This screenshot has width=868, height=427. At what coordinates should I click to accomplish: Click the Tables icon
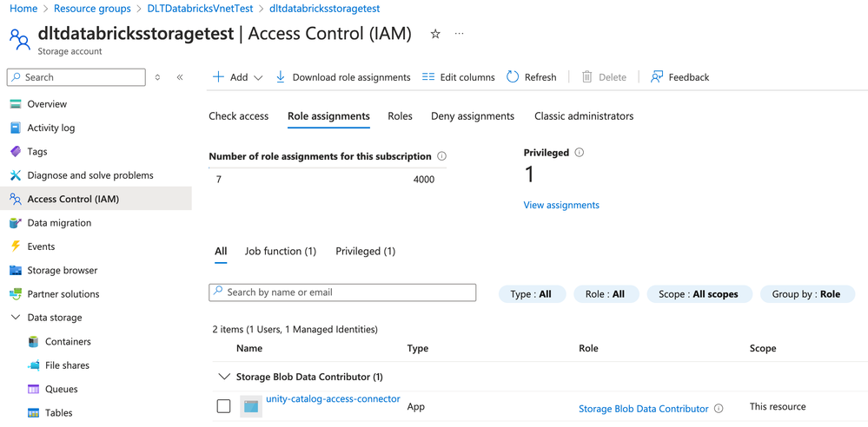pyautogui.click(x=34, y=413)
